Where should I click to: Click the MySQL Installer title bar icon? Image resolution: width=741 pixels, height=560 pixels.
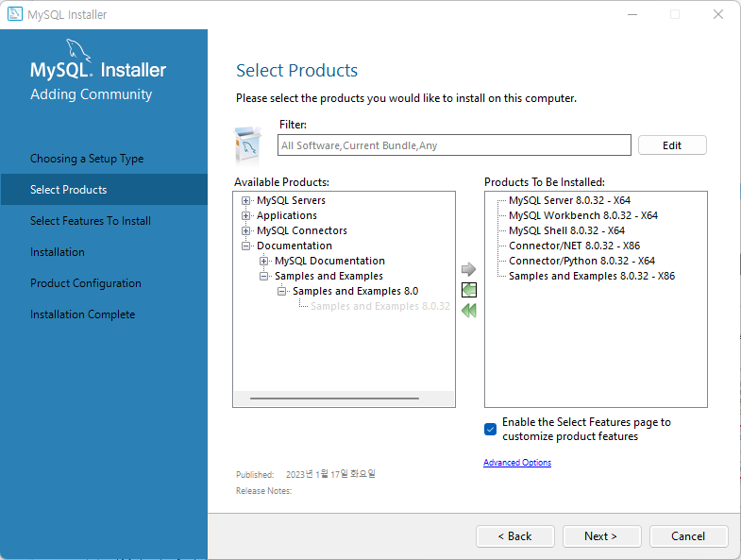tap(15, 14)
